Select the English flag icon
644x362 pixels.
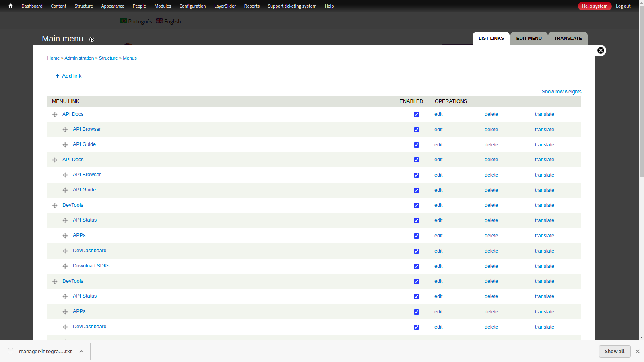tap(160, 21)
